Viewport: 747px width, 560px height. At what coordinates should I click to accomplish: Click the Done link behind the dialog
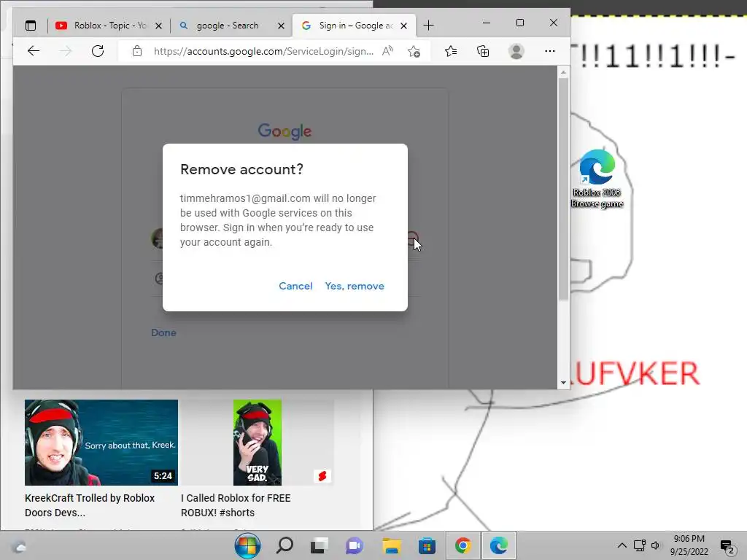[163, 332]
